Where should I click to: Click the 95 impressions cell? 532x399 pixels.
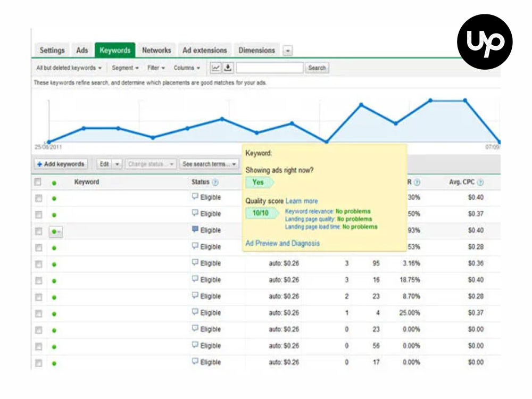(376, 263)
